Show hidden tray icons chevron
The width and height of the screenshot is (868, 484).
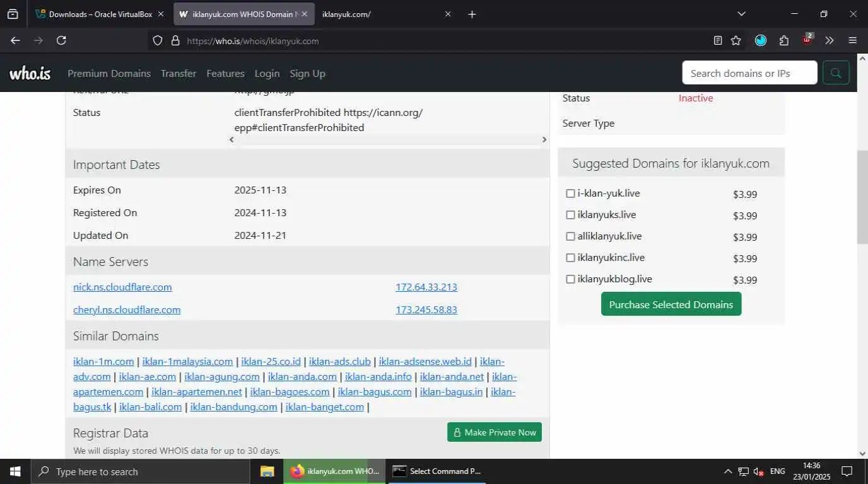pyautogui.click(x=728, y=471)
